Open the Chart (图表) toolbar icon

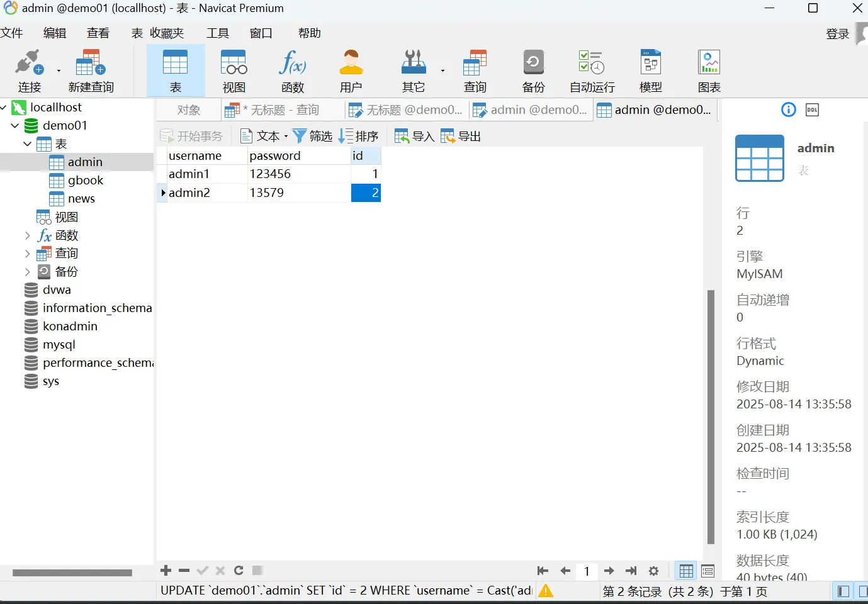click(x=709, y=70)
